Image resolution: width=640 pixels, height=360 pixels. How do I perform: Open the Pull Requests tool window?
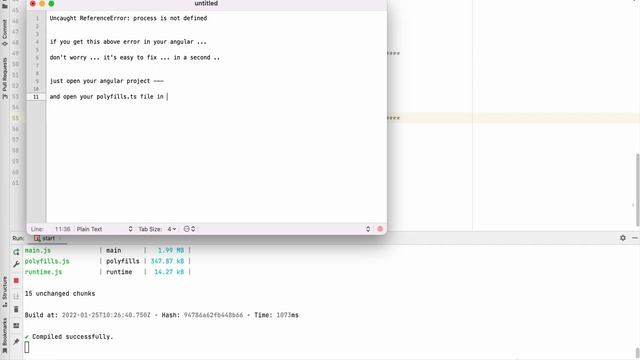point(4,78)
